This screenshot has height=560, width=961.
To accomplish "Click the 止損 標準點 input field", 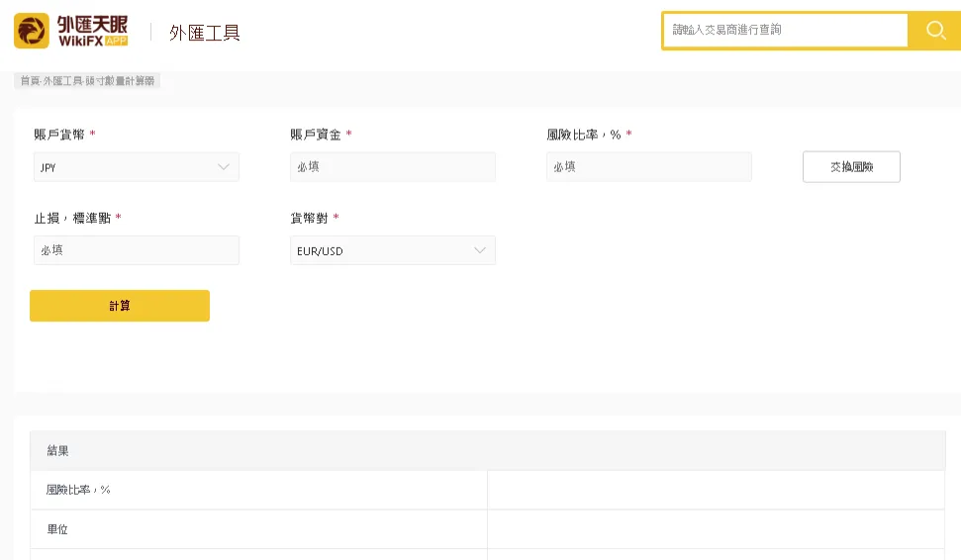I will 136,250.
